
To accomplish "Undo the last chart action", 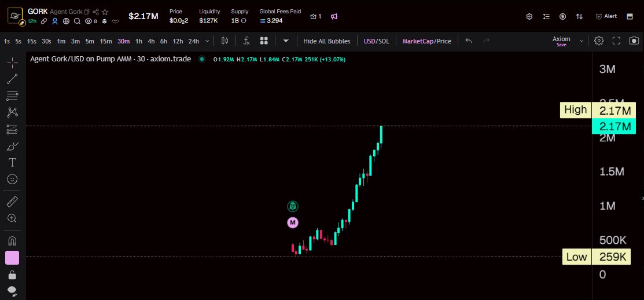I will (469, 41).
